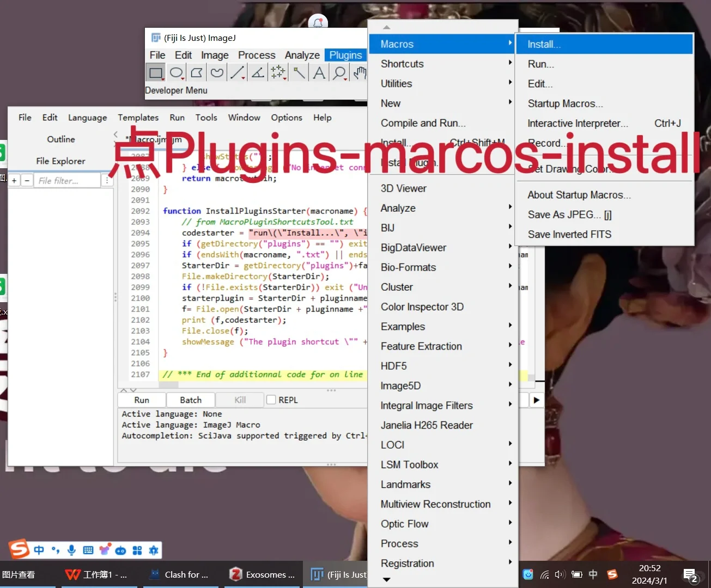Open the Analyze menu in ImageJ
The height and width of the screenshot is (588, 711).
click(x=302, y=55)
